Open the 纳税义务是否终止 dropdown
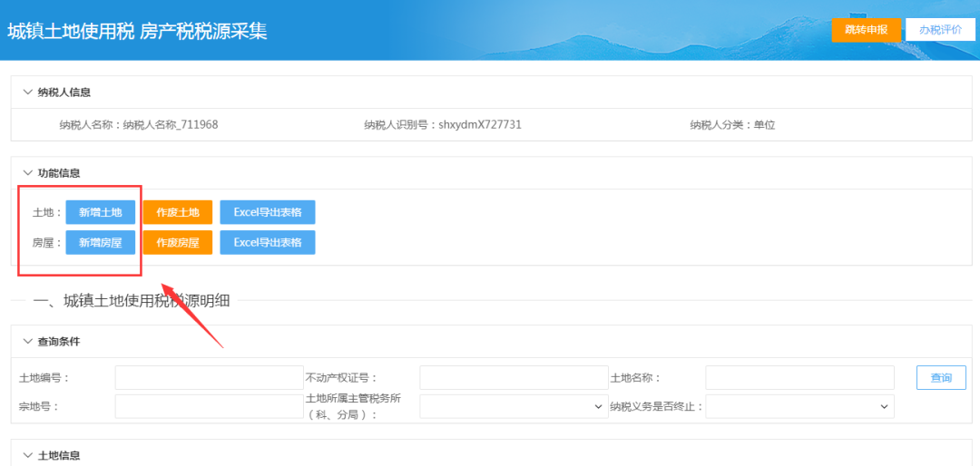The height and width of the screenshot is (466, 980). (800, 407)
